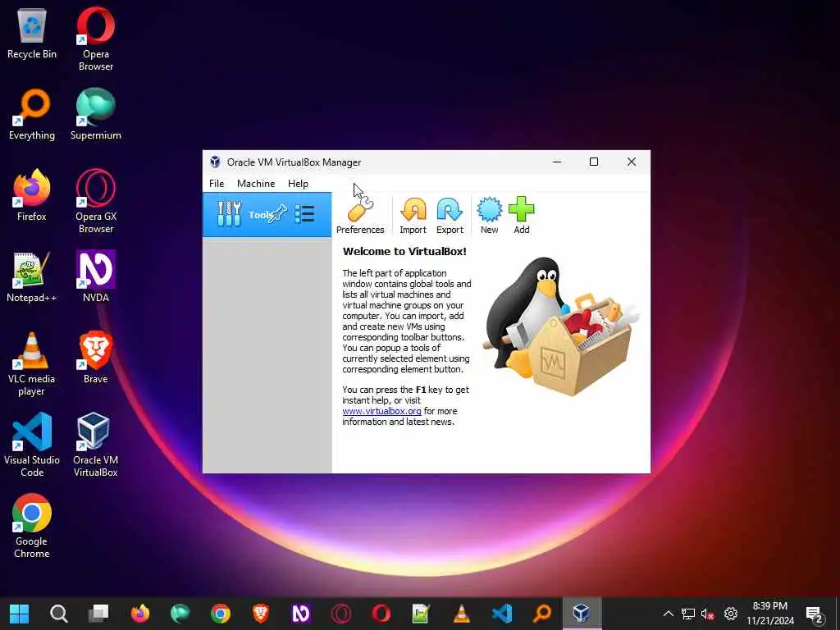Viewport: 840px width, 630px height.
Task: Click the Export appliance toolbar icon
Action: (x=450, y=215)
